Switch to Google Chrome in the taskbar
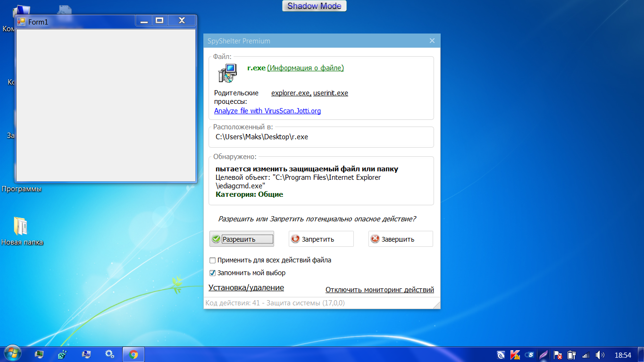Viewport: 644px width, 362px height. click(x=134, y=354)
